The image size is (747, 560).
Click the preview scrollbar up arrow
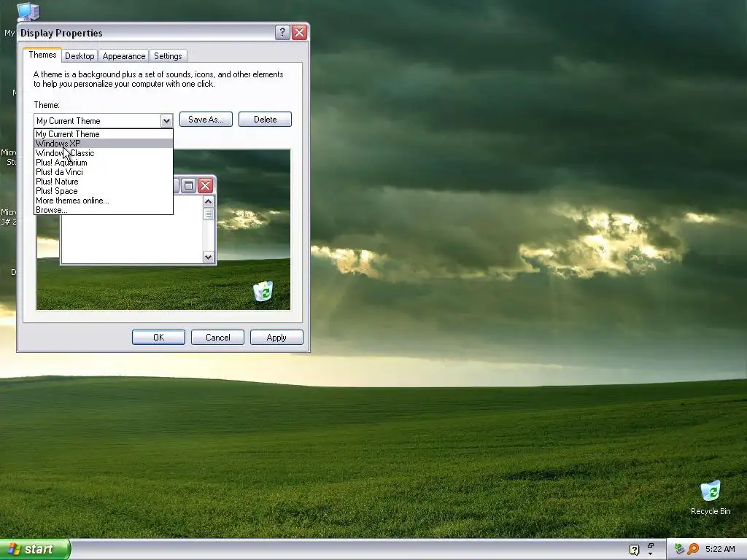click(x=208, y=201)
